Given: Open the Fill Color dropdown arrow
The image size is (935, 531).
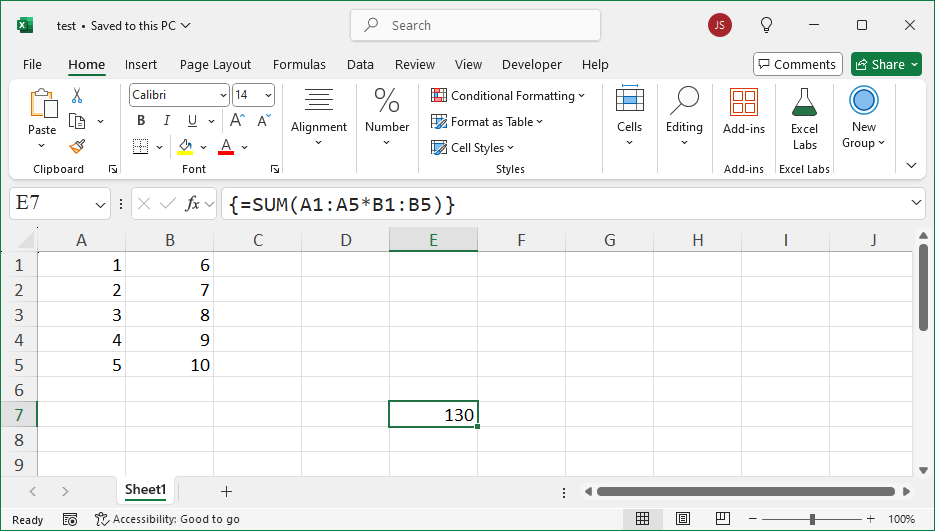Looking at the screenshot, I should [203, 147].
